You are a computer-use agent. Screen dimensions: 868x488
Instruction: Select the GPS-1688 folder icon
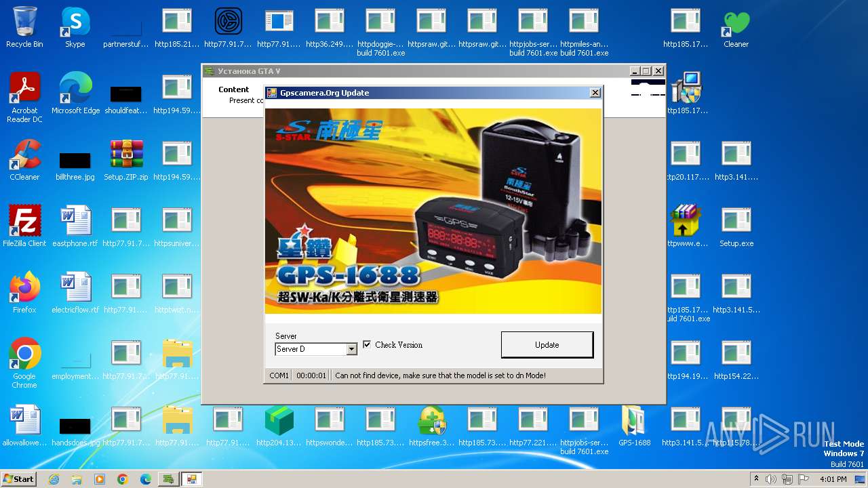point(634,426)
